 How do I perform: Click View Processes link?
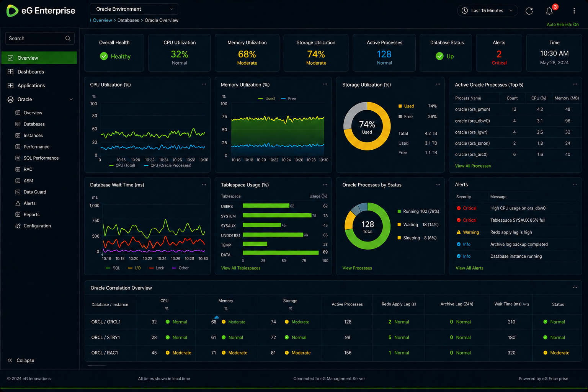357,268
